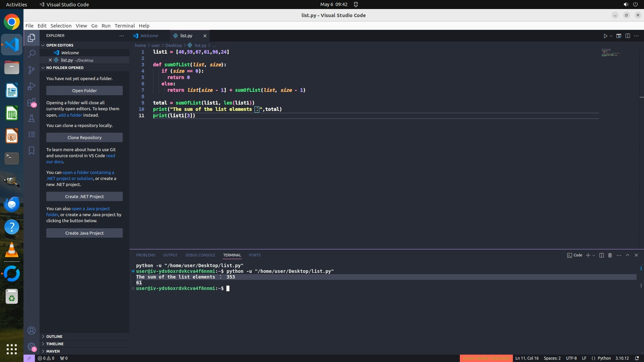Viewport: 644px width, 362px height.
Task: Open the Run and Debug view
Action: pyautogui.click(x=32, y=86)
